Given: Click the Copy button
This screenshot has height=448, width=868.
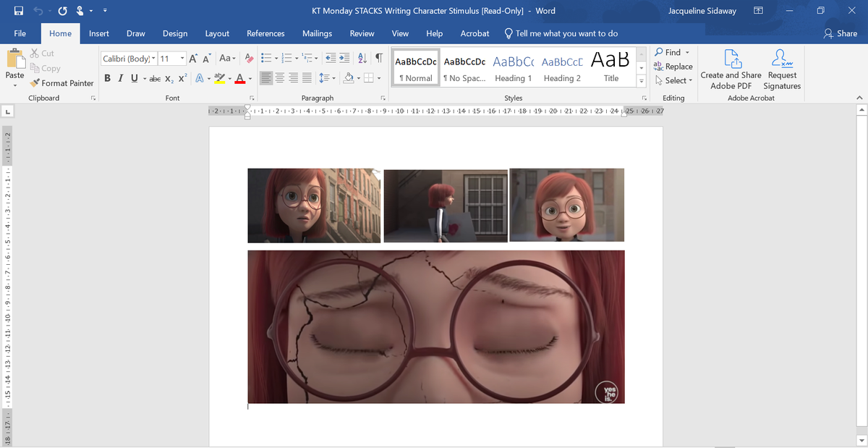Looking at the screenshot, I should tap(46, 68).
